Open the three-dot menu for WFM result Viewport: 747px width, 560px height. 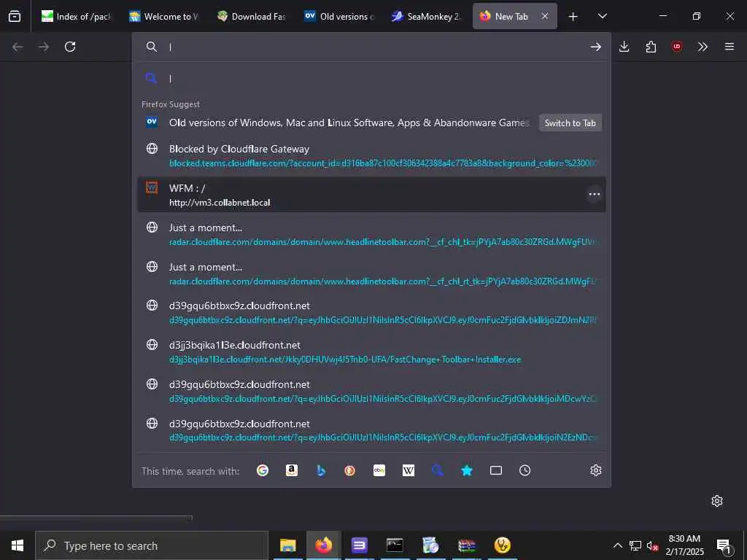click(x=594, y=194)
